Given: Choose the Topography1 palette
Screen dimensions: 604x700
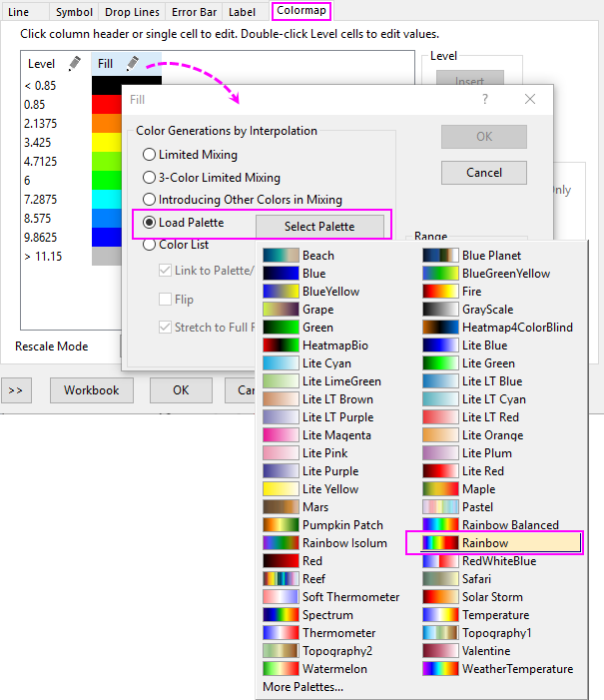Looking at the screenshot, I should (x=477, y=633).
